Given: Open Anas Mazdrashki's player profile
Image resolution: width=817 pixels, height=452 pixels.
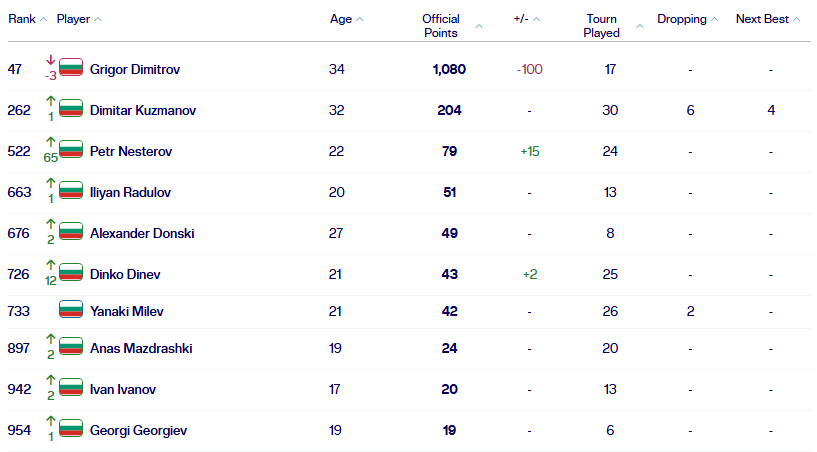Looking at the screenshot, I should coord(141,348).
